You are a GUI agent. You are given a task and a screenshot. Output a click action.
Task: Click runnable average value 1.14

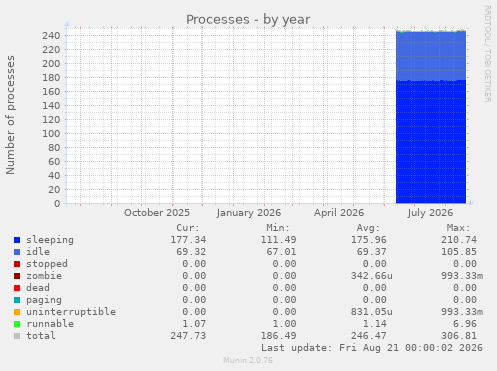coord(375,324)
